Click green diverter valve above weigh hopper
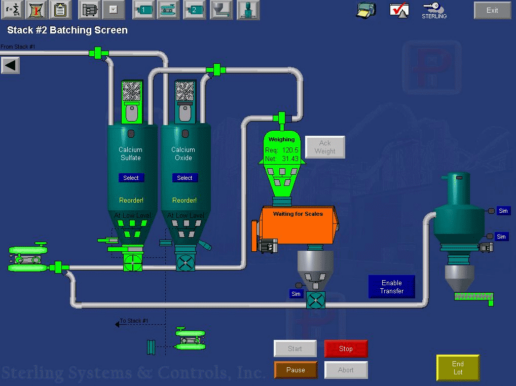The height and width of the screenshot is (386, 516). coord(282,118)
